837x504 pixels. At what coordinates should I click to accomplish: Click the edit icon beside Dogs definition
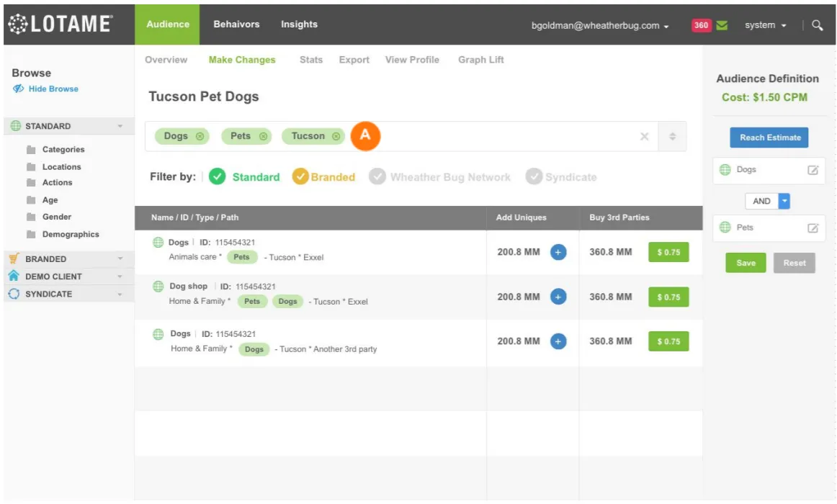coord(813,171)
